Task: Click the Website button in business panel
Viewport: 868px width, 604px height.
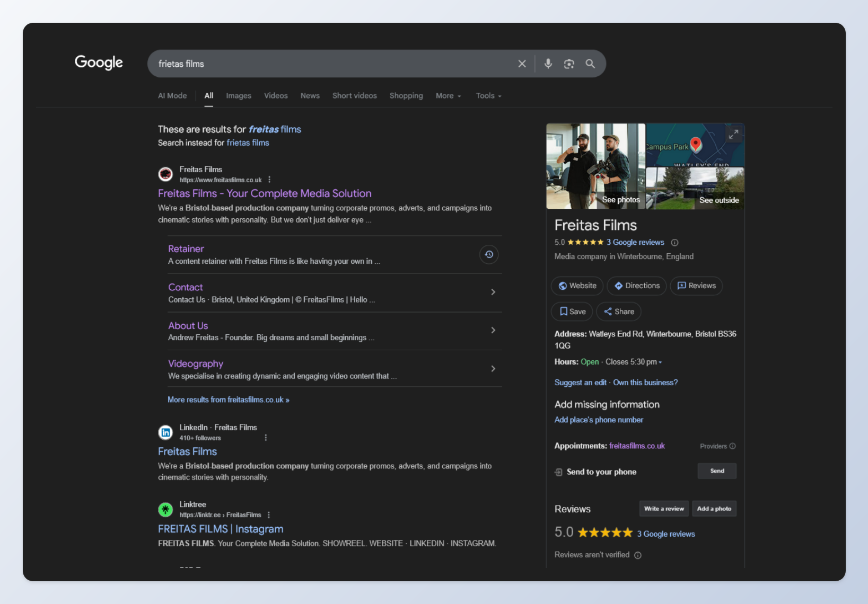Action: (x=577, y=286)
